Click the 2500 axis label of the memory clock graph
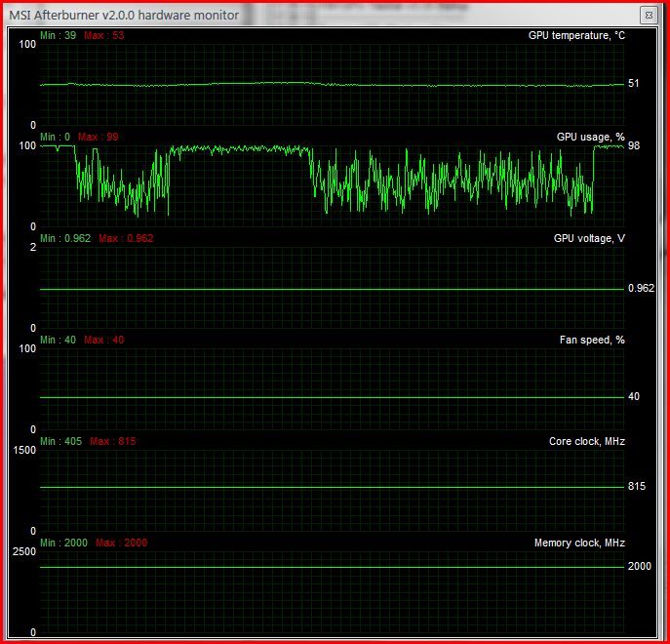The height and width of the screenshot is (644, 670). (x=24, y=551)
